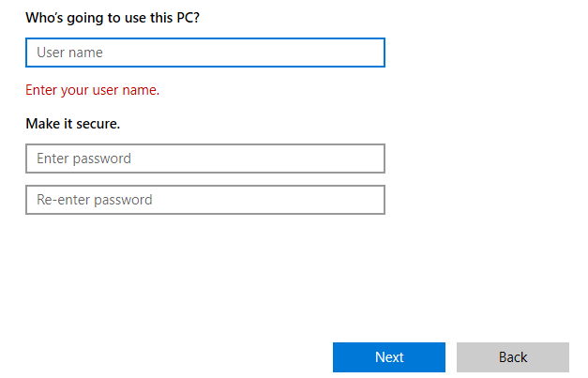Click the User name input field
Screen dimensions: 588x378
coord(204,53)
